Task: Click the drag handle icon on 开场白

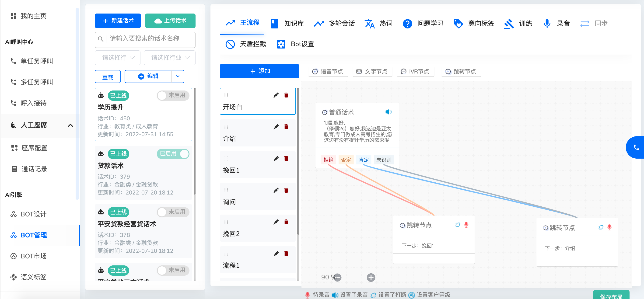Action: (226, 95)
